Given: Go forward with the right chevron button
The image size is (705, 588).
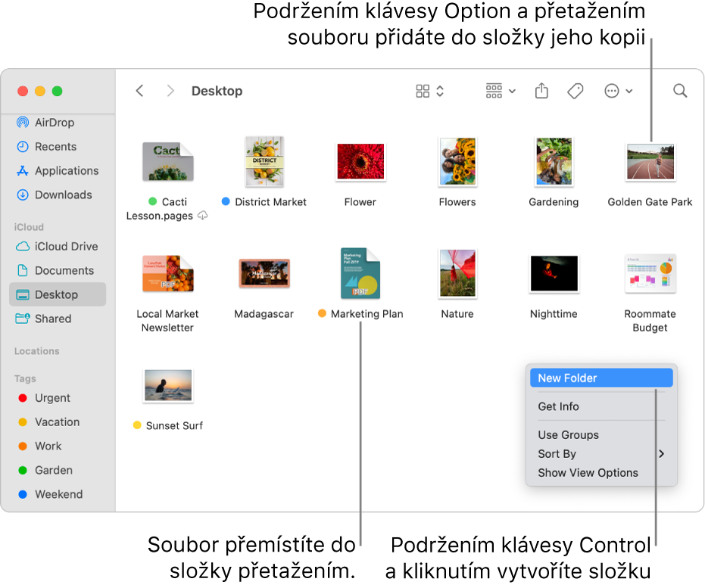Looking at the screenshot, I should tap(170, 91).
